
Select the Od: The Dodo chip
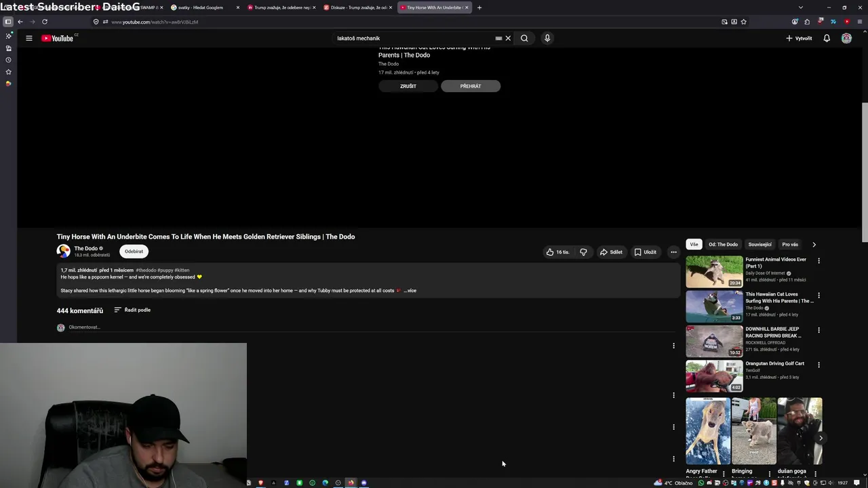point(723,245)
